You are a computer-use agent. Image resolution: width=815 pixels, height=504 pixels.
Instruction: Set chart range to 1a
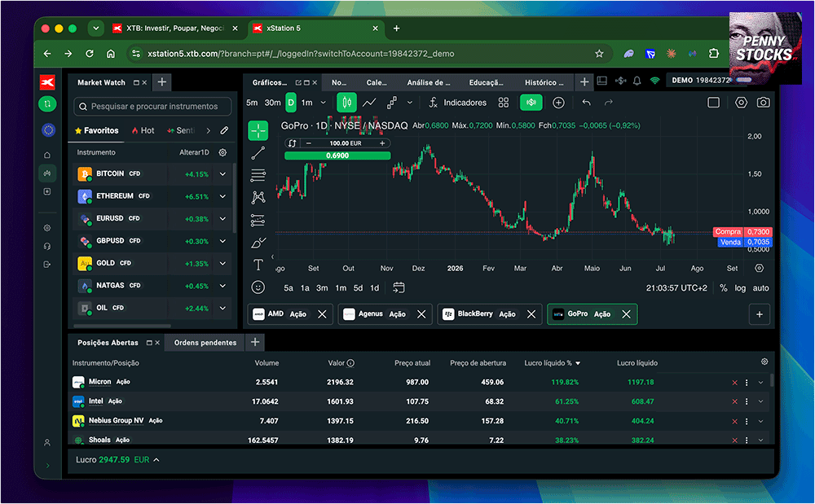[305, 288]
